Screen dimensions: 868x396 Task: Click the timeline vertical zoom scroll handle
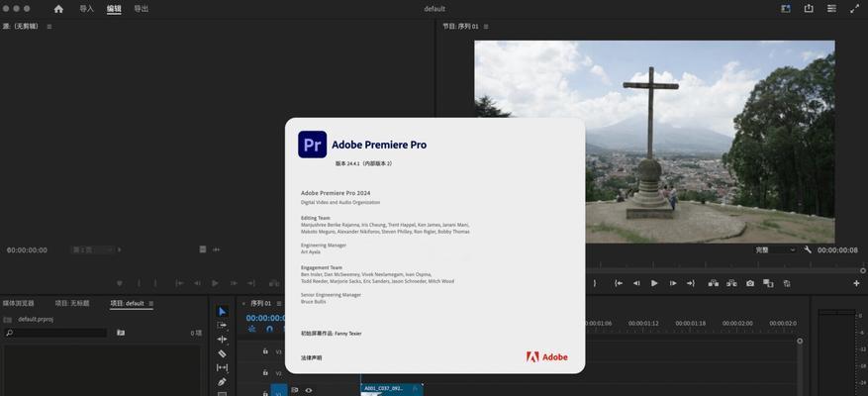point(800,342)
